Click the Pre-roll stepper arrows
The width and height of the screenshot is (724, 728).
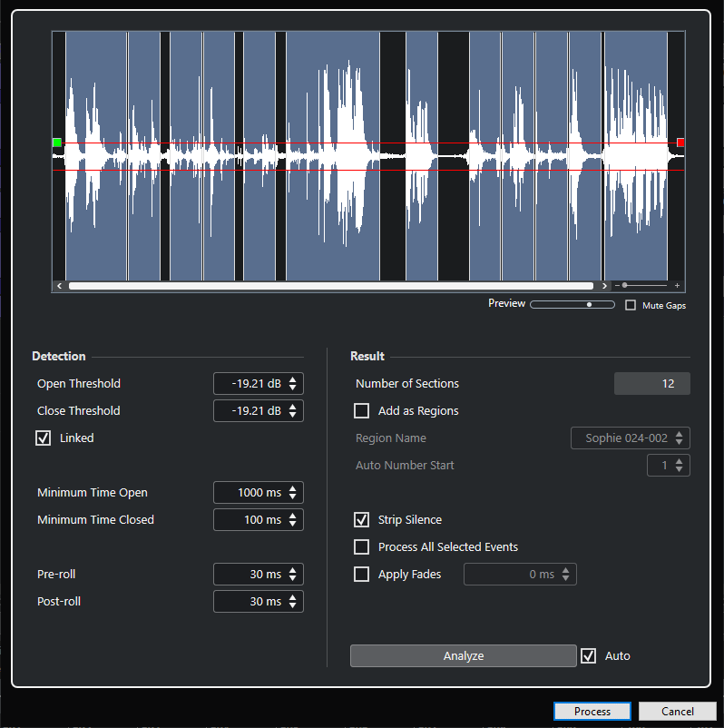pyautogui.click(x=292, y=575)
